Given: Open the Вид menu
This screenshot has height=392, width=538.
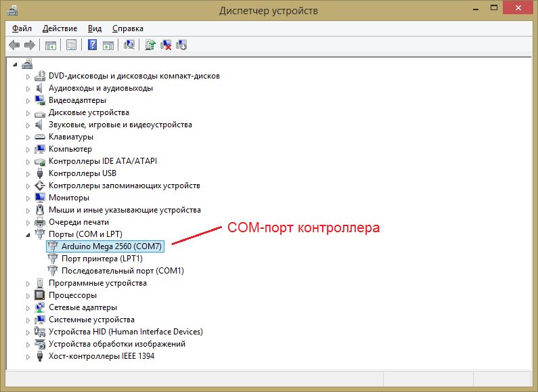Looking at the screenshot, I should 95,28.
